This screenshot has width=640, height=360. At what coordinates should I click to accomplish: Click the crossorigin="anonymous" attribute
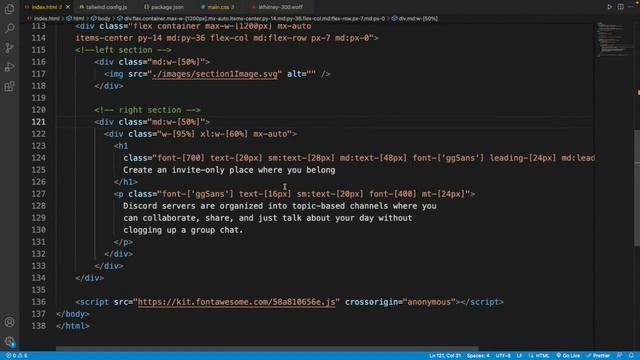click(x=400, y=302)
